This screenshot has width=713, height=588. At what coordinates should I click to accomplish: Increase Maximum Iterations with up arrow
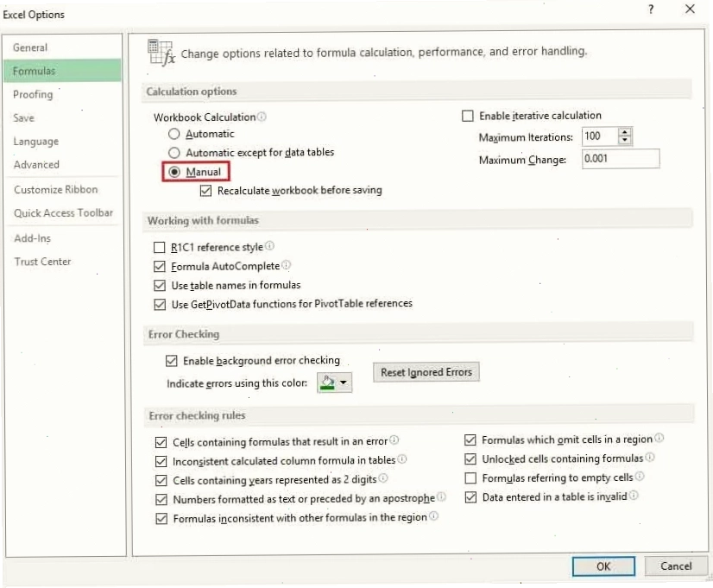click(625, 132)
